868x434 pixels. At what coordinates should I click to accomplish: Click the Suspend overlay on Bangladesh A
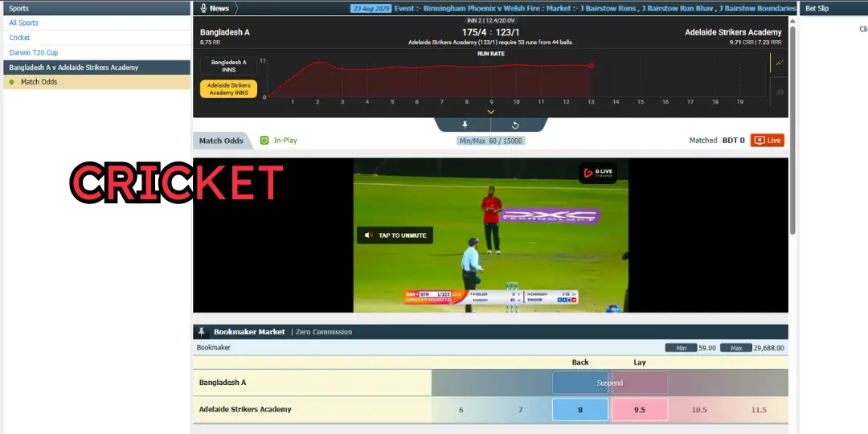point(609,383)
